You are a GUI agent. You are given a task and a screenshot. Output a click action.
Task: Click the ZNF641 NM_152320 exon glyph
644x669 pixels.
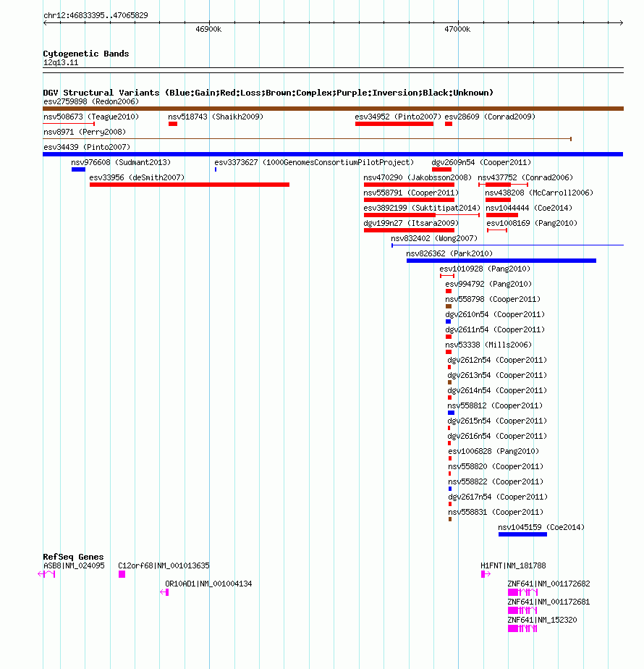click(x=522, y=628)
